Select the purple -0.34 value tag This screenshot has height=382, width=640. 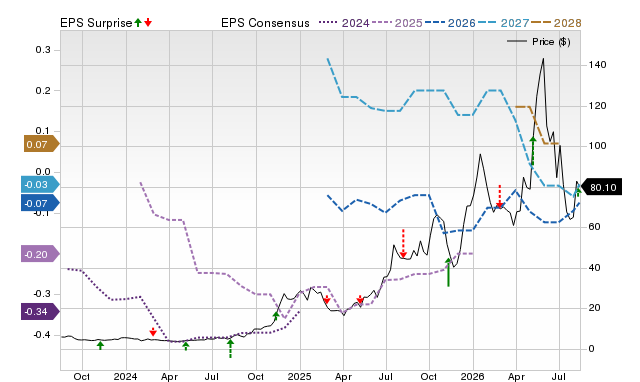40,312
